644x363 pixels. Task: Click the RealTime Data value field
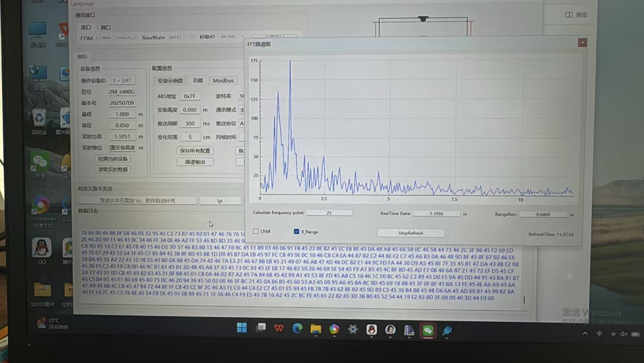(436, 214)
